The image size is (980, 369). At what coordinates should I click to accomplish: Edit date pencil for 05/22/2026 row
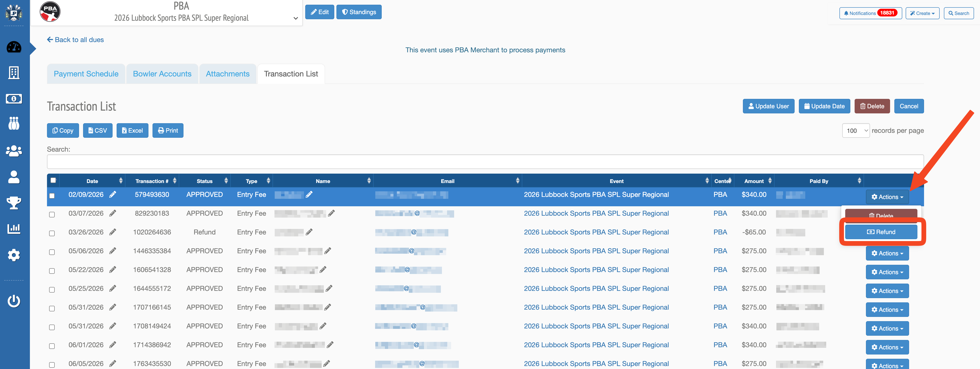113,270
